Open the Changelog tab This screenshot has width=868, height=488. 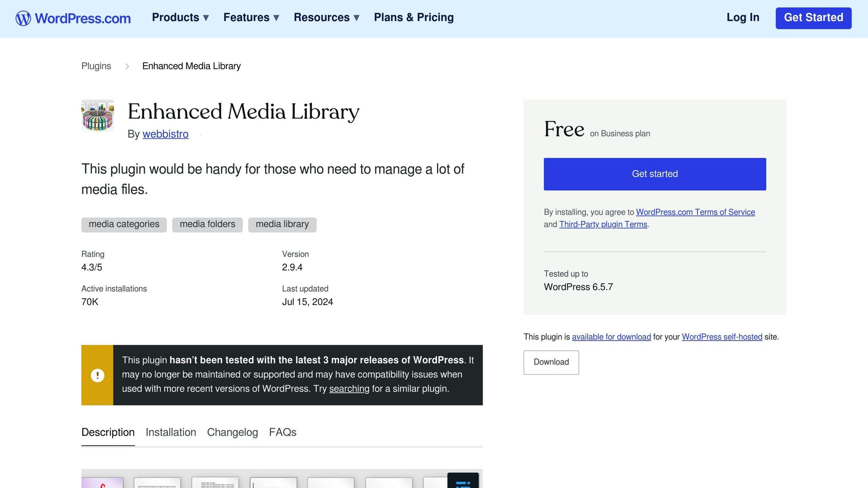click(232, 432)
